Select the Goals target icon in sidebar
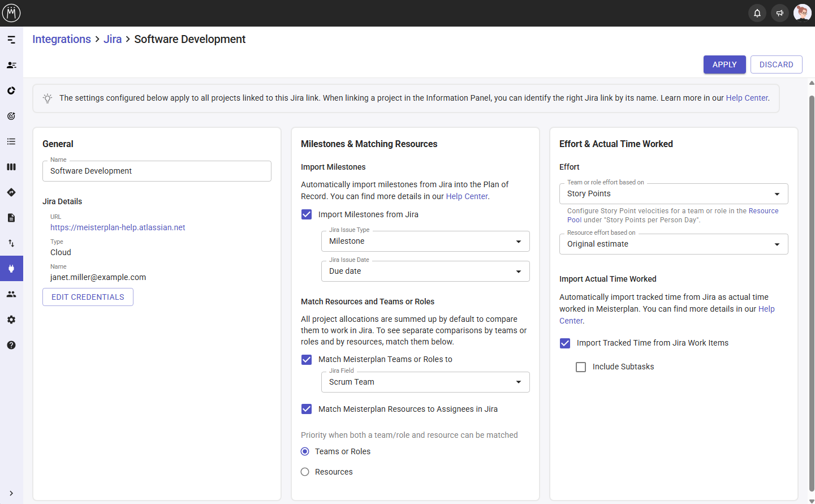The width and height of the screenshot is (815, 504). [11, 116]
